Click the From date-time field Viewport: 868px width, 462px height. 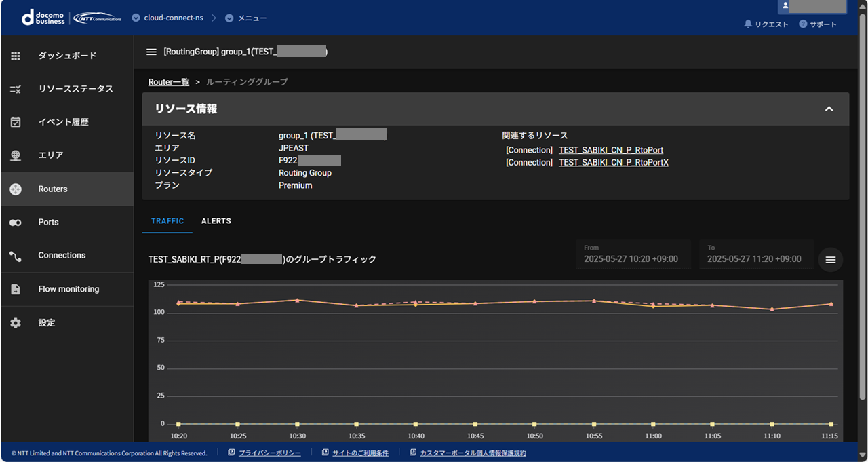click(x=633, y=254)
